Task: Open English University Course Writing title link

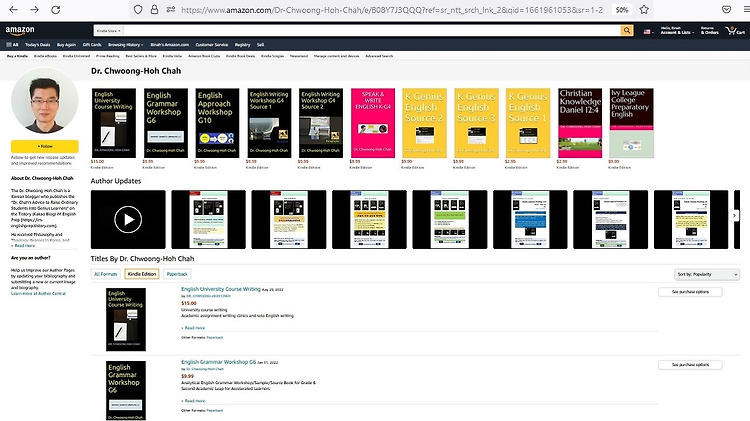Action: 221,289
